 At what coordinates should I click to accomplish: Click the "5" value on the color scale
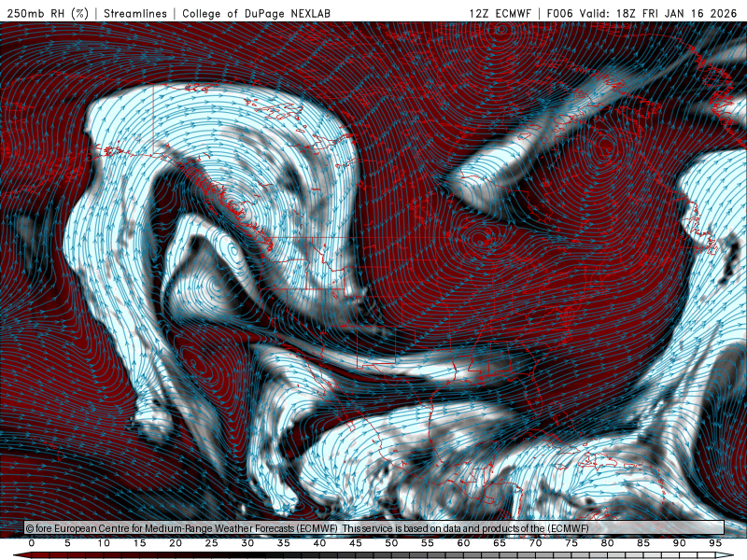click(67, 543)
